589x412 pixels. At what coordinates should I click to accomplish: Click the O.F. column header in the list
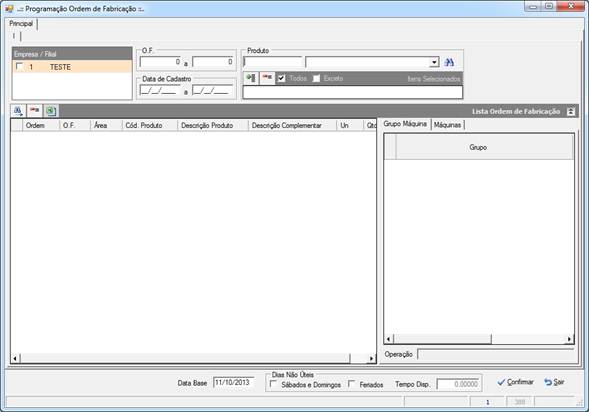click(x=75, y=125)
